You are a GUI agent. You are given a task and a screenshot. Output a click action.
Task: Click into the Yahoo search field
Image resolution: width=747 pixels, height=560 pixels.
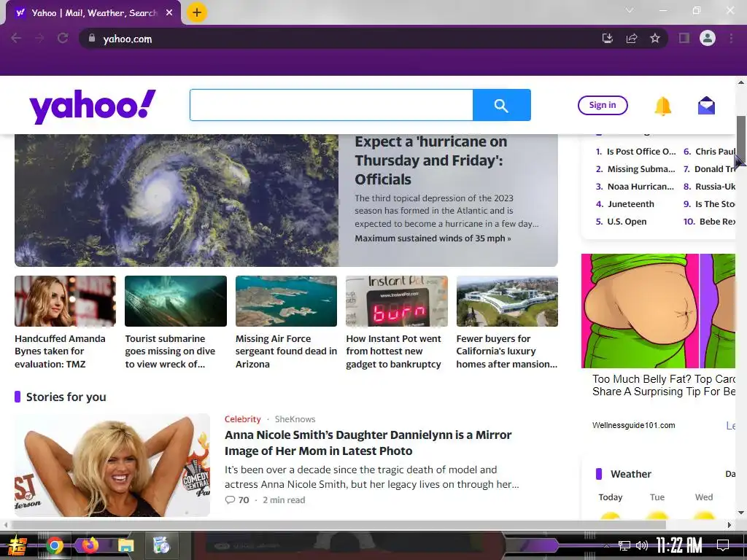[x=331, y=105]
